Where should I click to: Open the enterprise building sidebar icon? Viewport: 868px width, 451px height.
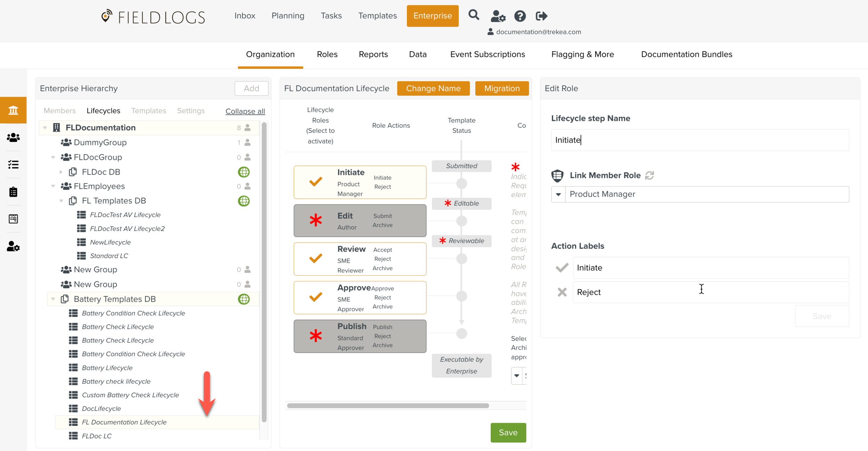click(x=13, y=110)
